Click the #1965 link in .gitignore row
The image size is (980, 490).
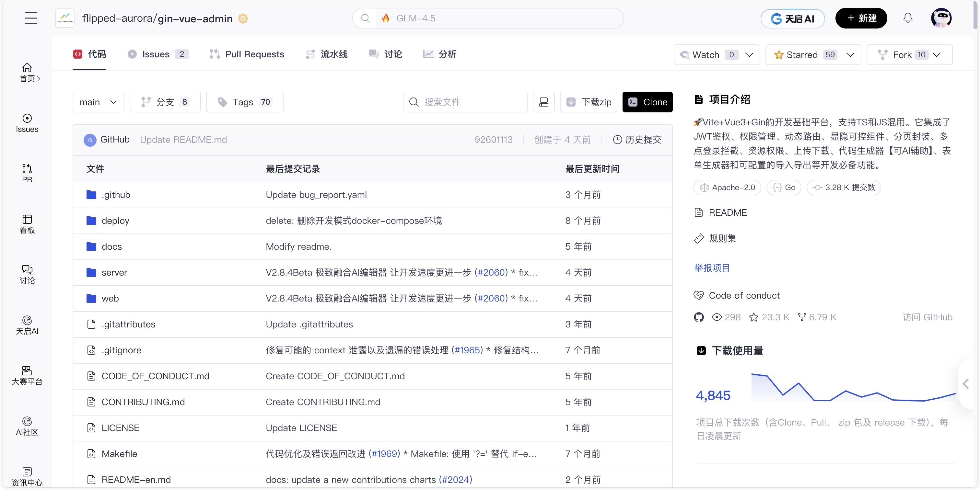point(467,350)
